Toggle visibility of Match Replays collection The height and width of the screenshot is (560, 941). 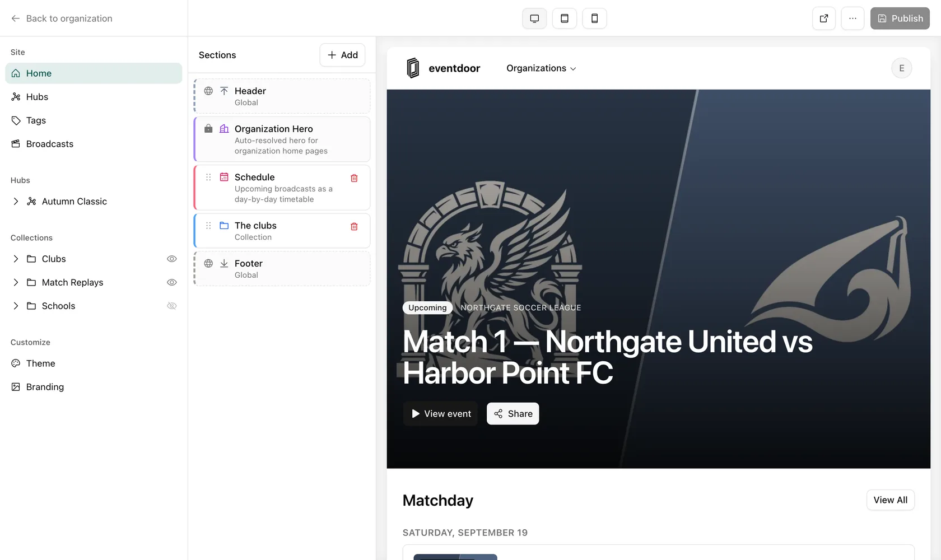pos(172,282)
